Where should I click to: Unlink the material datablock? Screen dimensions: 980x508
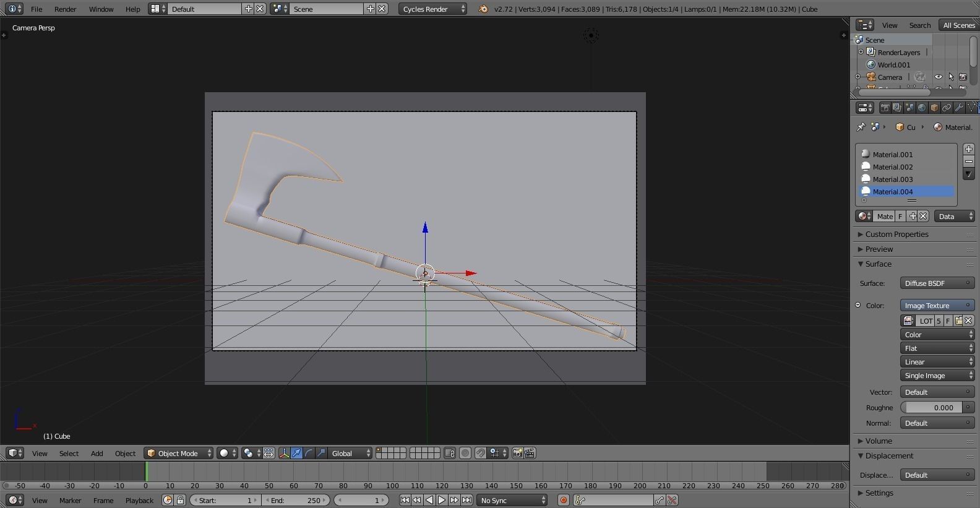point(923,216)
